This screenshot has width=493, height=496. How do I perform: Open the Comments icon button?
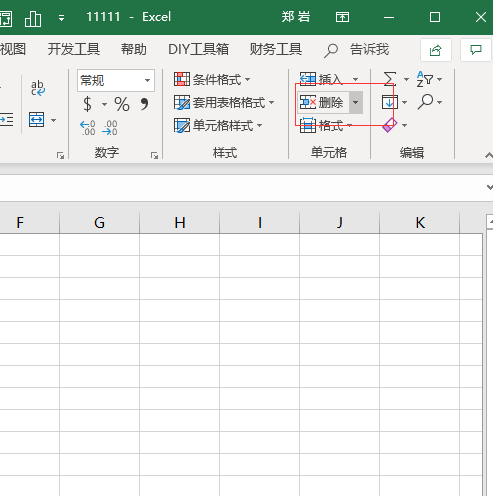[x=476, y=50]
